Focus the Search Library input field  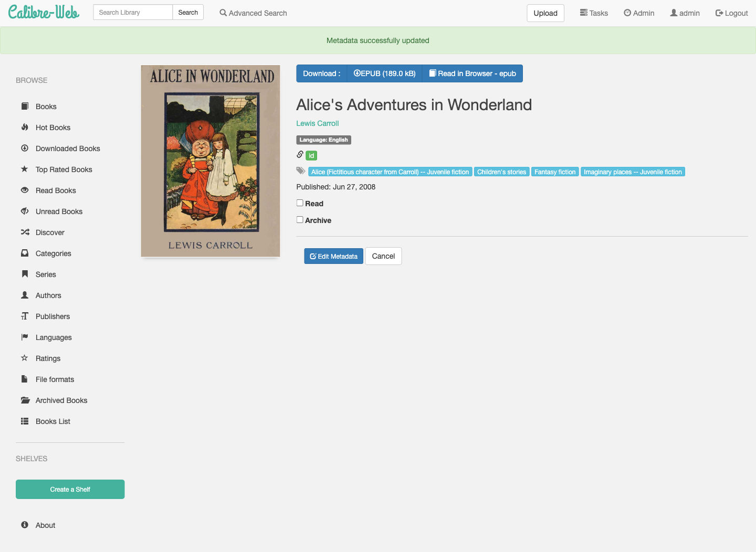[x=133, y=13]
